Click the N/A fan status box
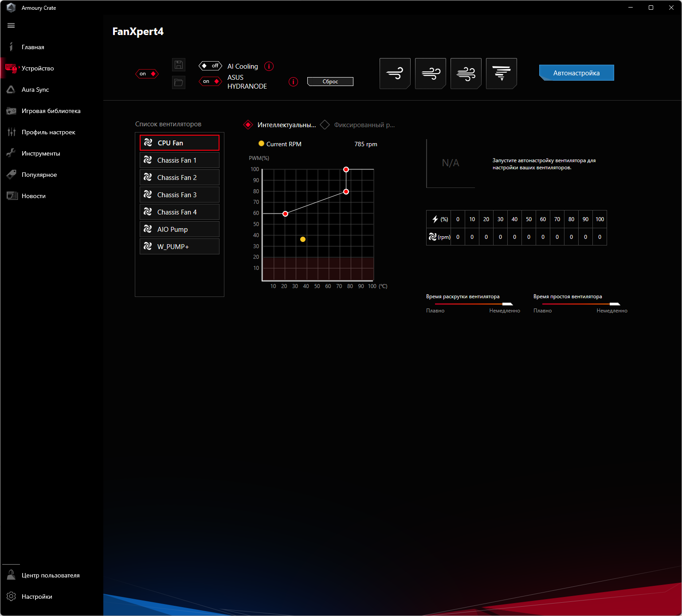This screenshot has height=616, width=682. click(451, 163)
